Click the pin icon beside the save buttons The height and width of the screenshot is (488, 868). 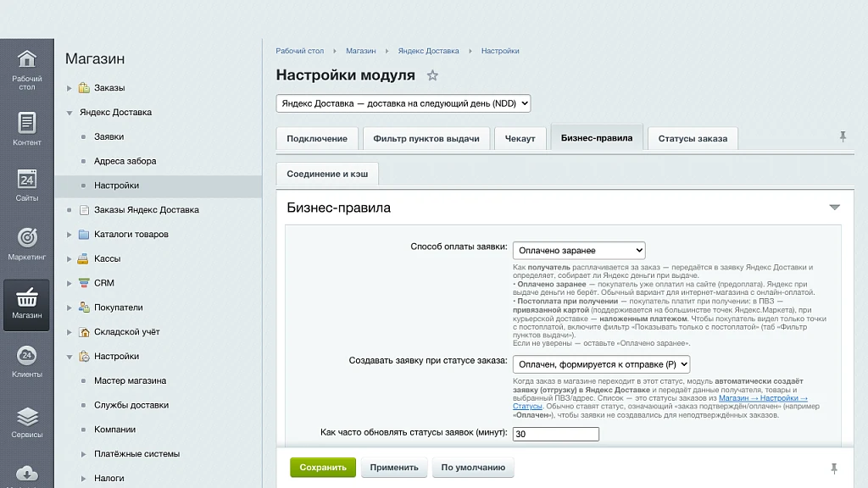834,469
